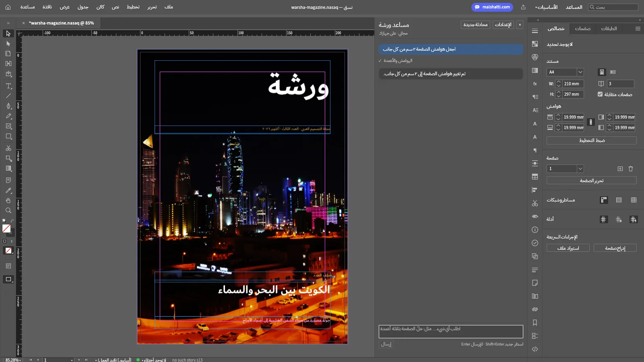Click the ضبط التخطيط button

click(592, 140)
